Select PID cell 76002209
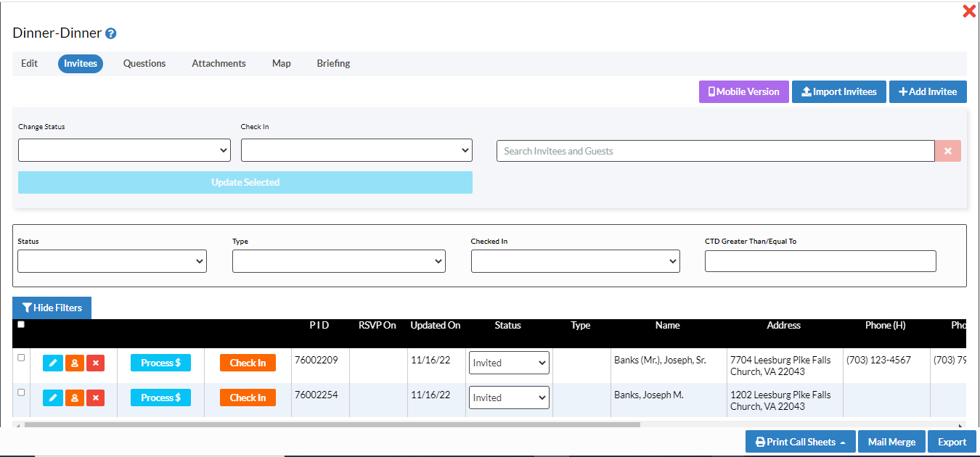This screenshot has width=980, height=457. 317,359
